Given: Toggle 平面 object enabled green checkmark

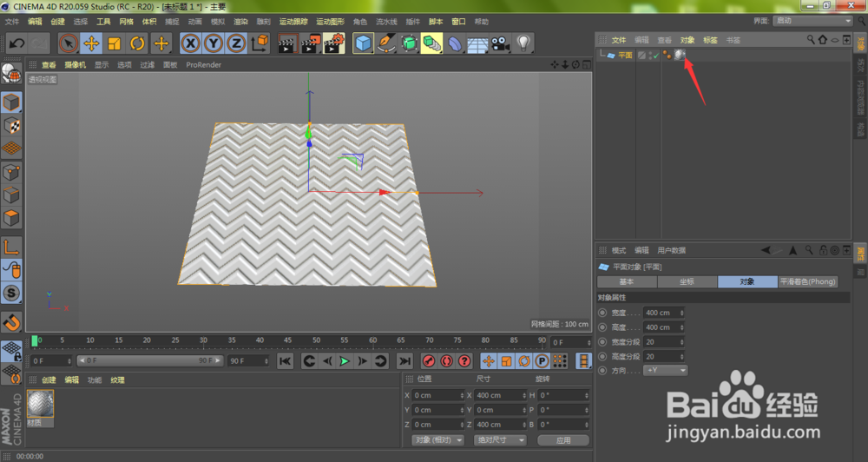Looking at the screenshot, I should (x=656, y=56).
